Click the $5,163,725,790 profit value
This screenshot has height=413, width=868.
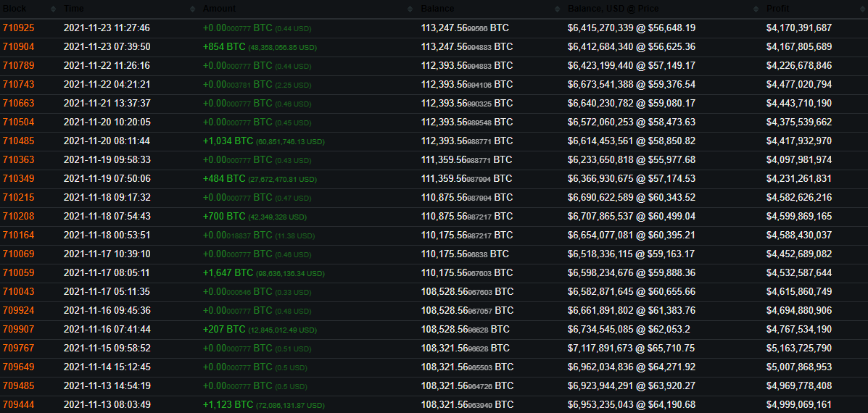point(799,348)
